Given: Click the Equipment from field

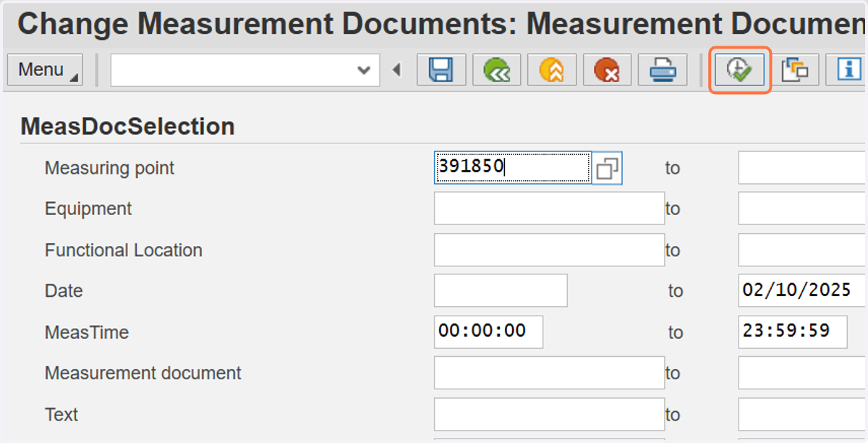Looking at the screenshot, I should pyautogui.click(x=549, y=208).
